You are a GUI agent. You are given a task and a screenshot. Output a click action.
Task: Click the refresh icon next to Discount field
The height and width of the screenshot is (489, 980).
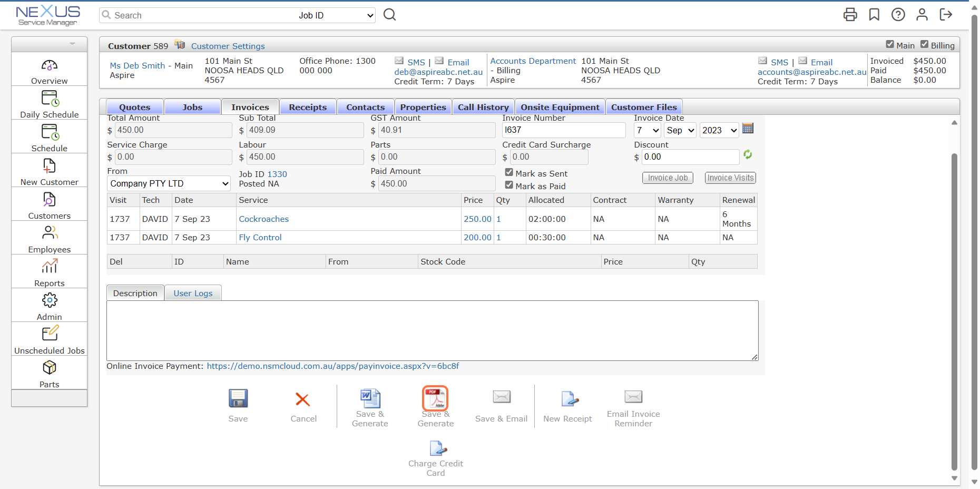coord(748,154)
